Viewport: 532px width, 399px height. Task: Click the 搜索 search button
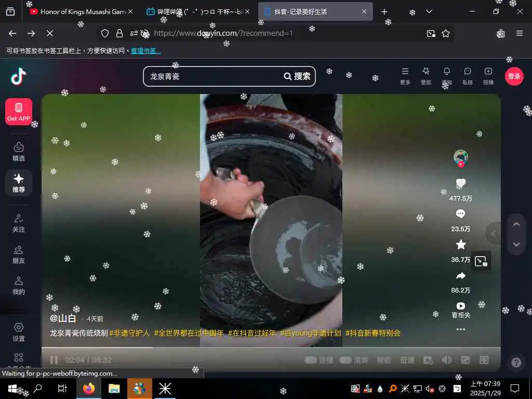[x=297, y=76]
